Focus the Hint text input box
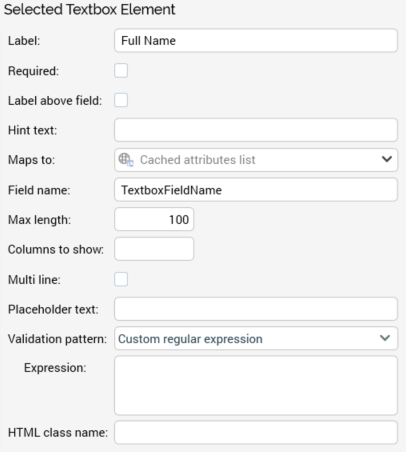The width and height of the screenshot is (406, 452). point(256,130)
